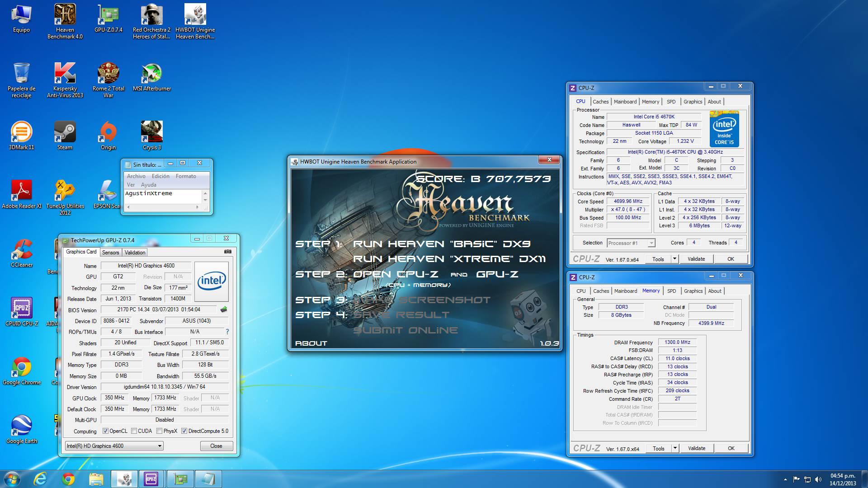Click Validate in upper CPU-Z window

tap(696, 259)
